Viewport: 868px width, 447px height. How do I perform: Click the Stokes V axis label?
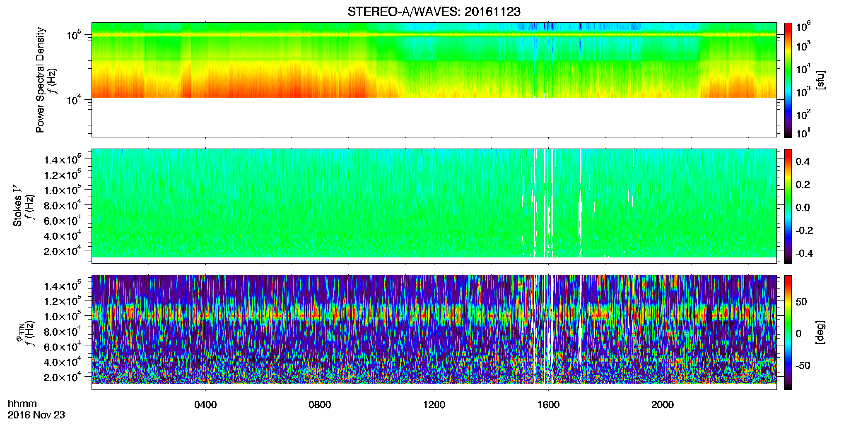tap(17, 206)
